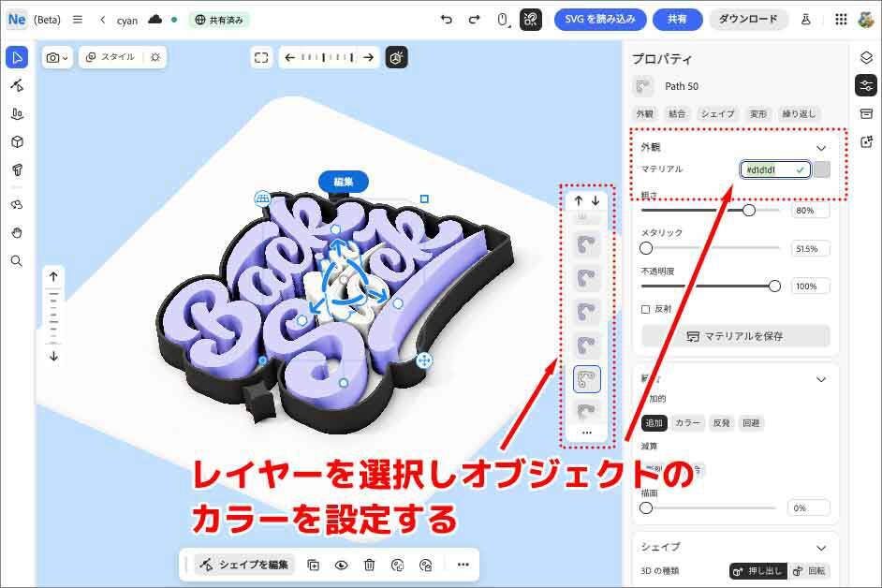Select the 回転 3D type option
This screenshot has width=882, height=588.
tap(809, 571)
